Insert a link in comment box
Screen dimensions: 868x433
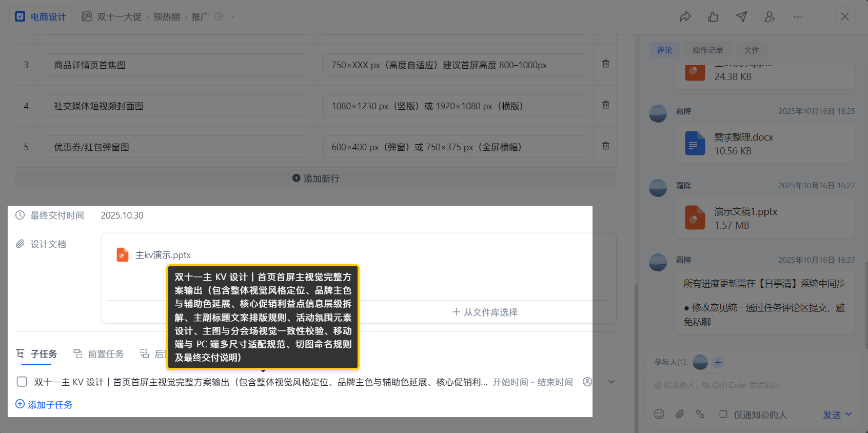[x=700, y=414]
